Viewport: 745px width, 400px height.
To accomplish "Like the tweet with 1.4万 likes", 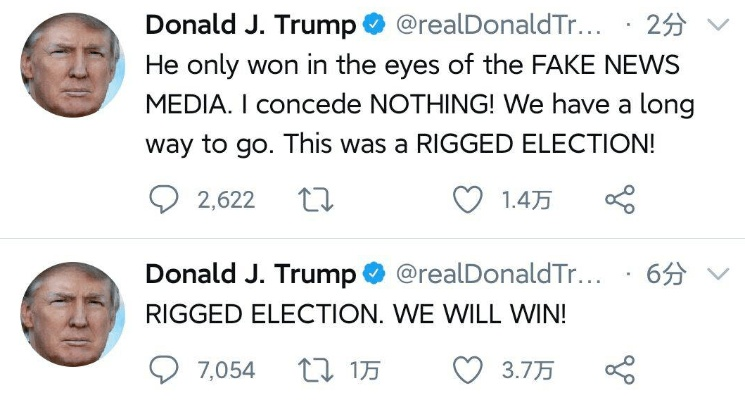I will tap(468, 201).
